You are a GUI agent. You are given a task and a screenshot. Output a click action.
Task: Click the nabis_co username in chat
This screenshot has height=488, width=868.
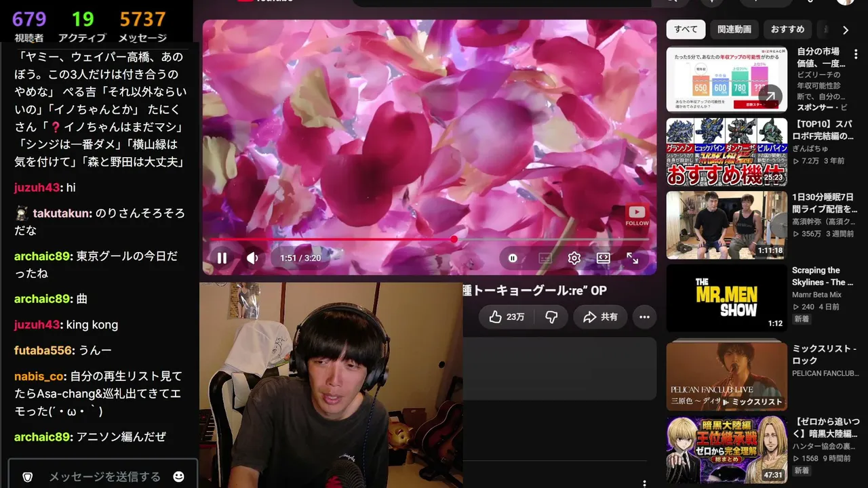pyautogui.click(x=40, y=376)
